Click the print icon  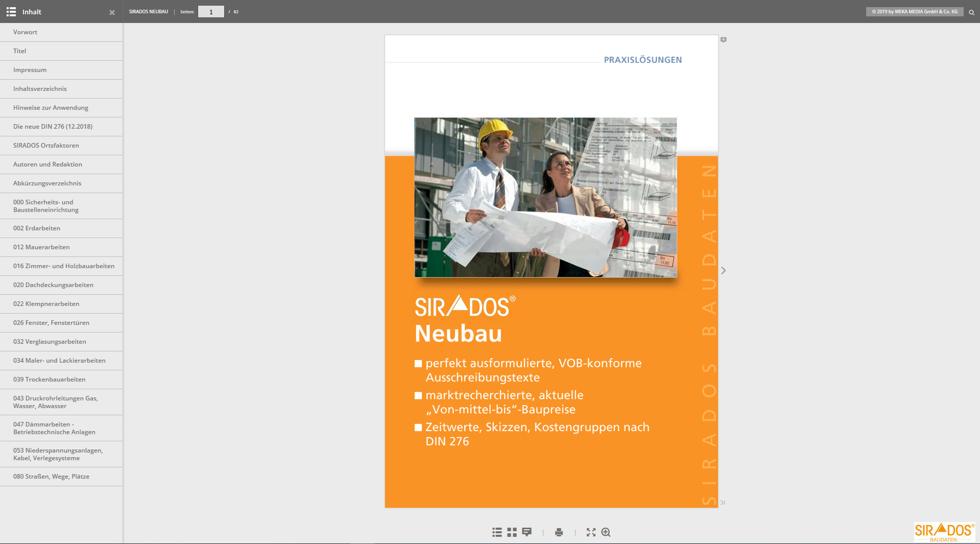click(559, 532)
